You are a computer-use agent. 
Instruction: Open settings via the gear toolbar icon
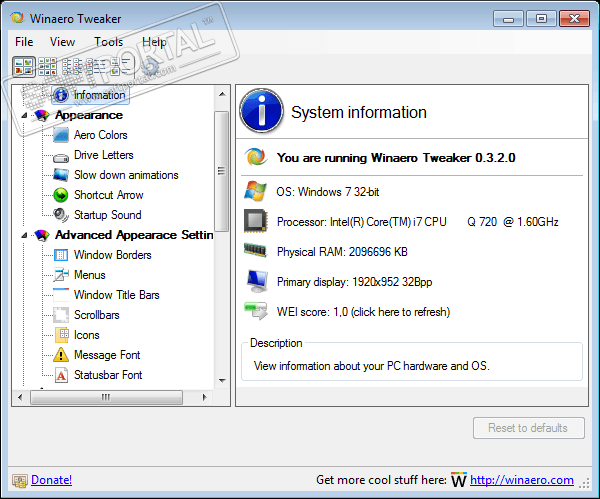[x=150, y=67]
